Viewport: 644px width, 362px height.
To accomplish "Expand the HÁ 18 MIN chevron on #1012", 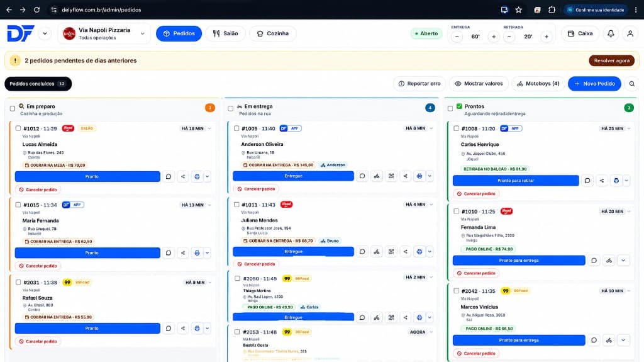I will point(209,129).
